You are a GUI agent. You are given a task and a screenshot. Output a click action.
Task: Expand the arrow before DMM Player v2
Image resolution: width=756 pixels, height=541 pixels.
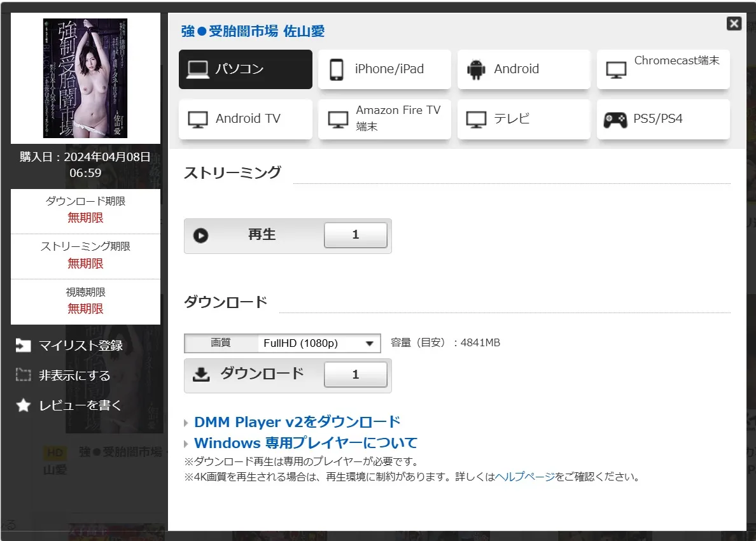tap(186, 423)
